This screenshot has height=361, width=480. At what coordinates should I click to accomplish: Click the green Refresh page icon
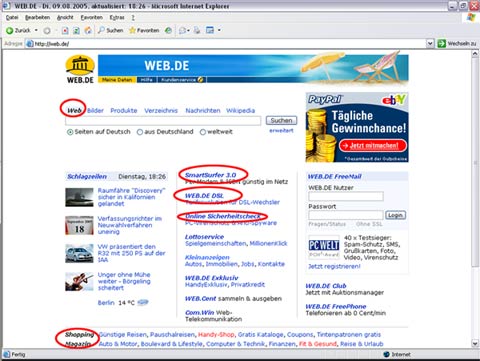(x=76, y=31)
